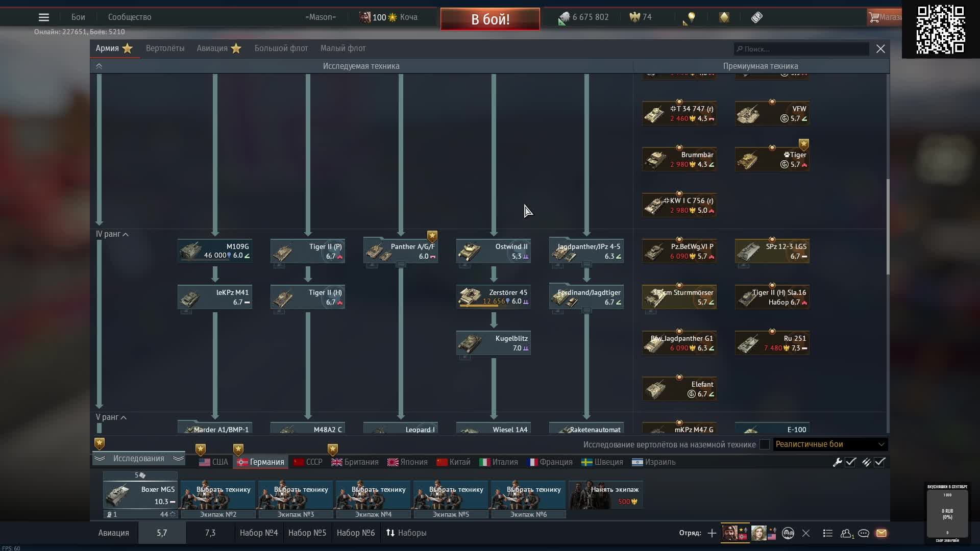
Task: Click the red 'В бой!' battle button
Action: point(490,19)
